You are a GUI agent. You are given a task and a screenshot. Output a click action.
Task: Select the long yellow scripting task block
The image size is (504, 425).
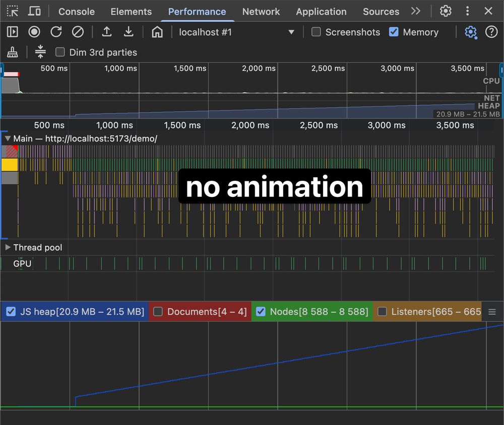coord(9,165)
